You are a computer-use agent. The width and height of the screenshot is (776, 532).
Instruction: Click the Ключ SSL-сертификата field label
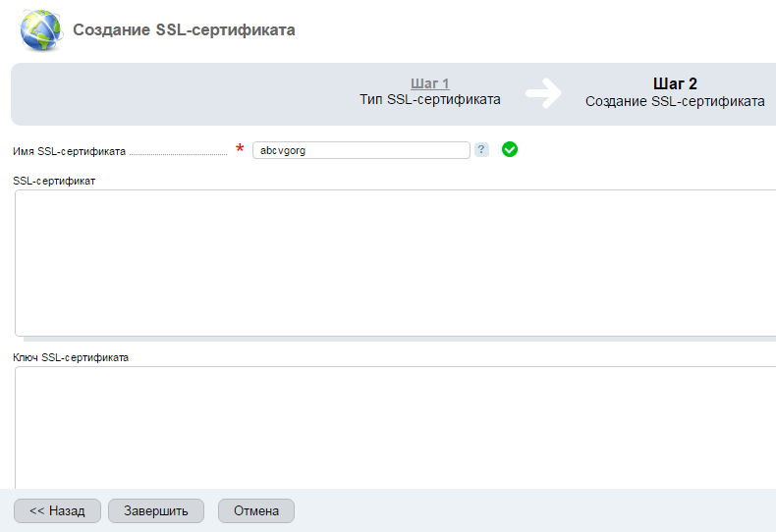tap(71, 357)
